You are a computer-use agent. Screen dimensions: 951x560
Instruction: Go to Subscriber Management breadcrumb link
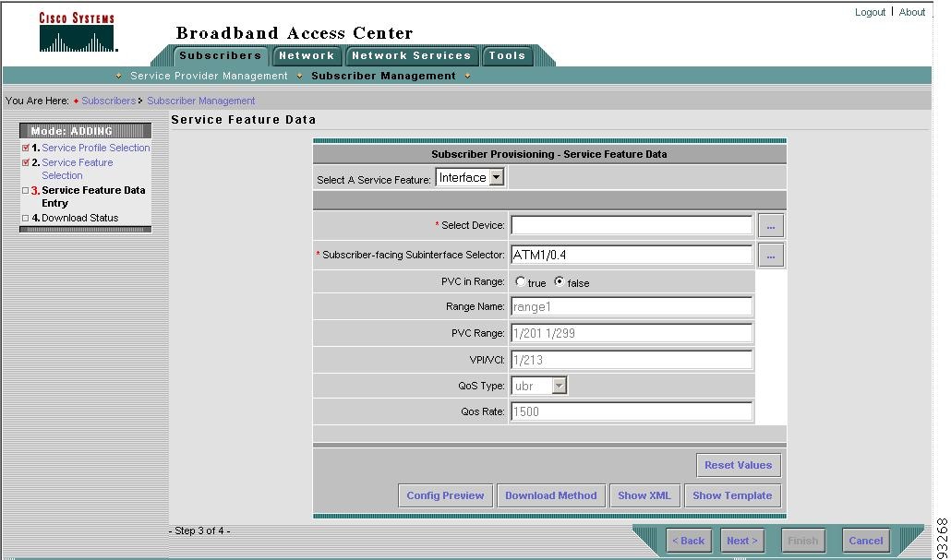pyautogui.click(x=200, y=101)
